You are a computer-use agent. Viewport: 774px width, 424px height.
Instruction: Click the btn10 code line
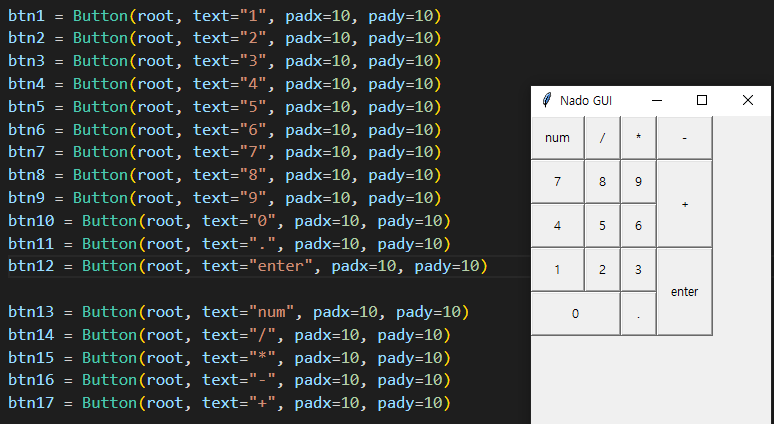click(229, 221)
